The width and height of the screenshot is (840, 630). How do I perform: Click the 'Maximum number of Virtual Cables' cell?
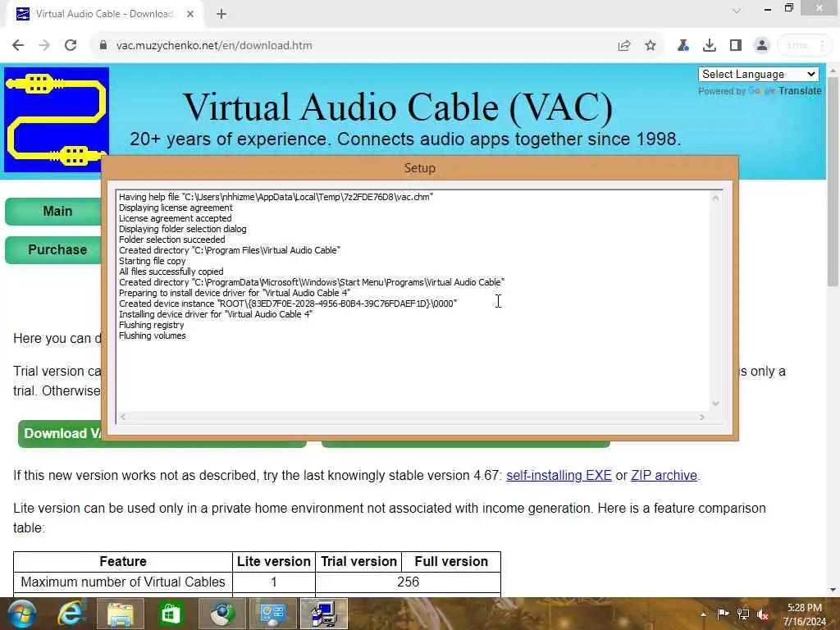tap(123, 582)
